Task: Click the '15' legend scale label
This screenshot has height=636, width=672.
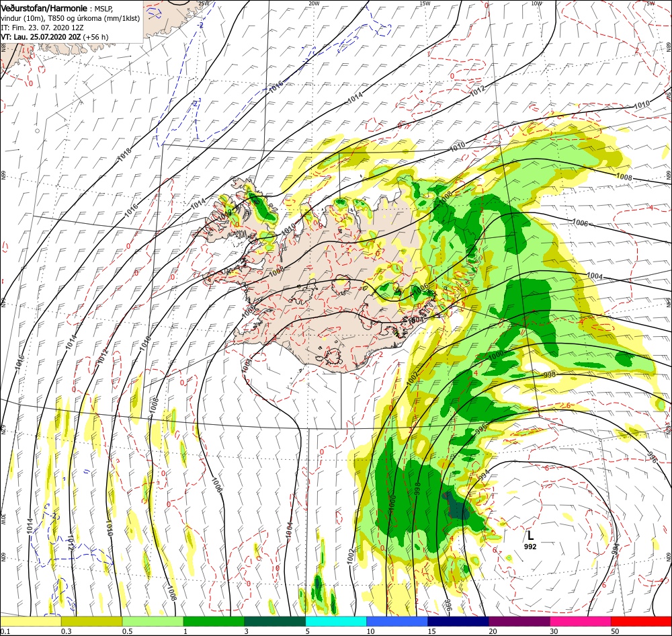Action: pos(431,631)
